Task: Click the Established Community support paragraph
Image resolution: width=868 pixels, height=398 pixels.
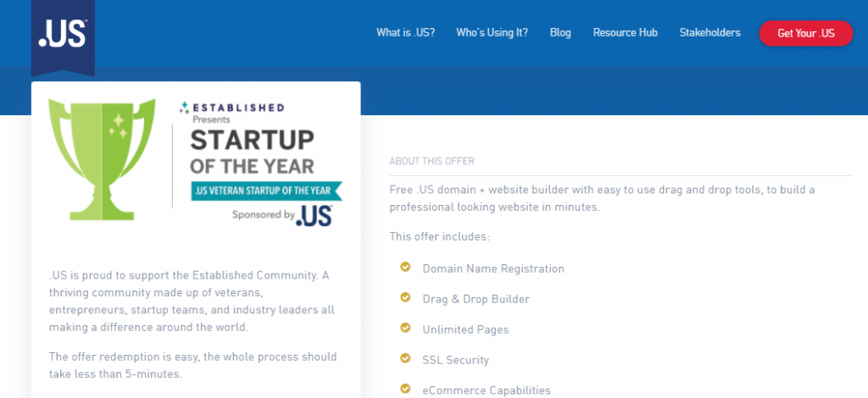Action: click(192, 301)
